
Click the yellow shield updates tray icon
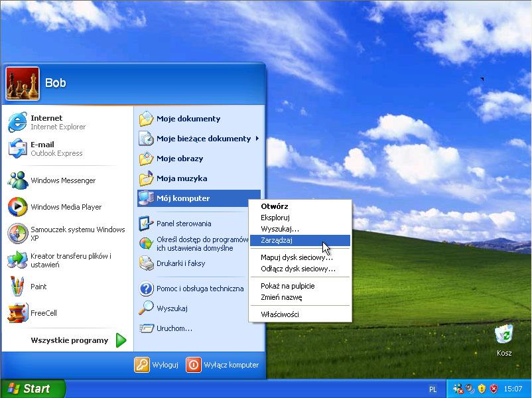pos(482,388)
